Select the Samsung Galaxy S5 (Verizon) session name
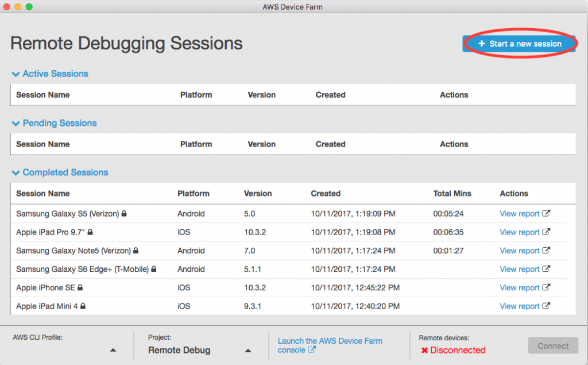This screenshot has height=365, width=588. pos(68,214)
